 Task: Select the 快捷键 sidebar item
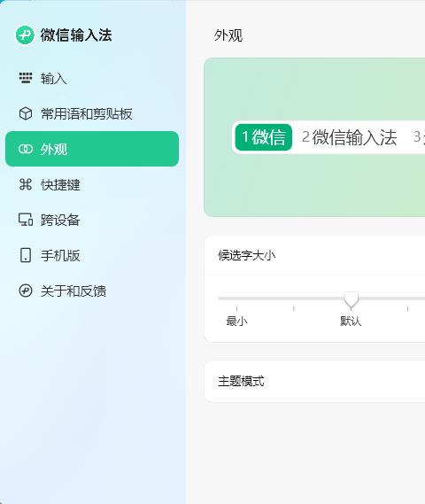[92, 184]
